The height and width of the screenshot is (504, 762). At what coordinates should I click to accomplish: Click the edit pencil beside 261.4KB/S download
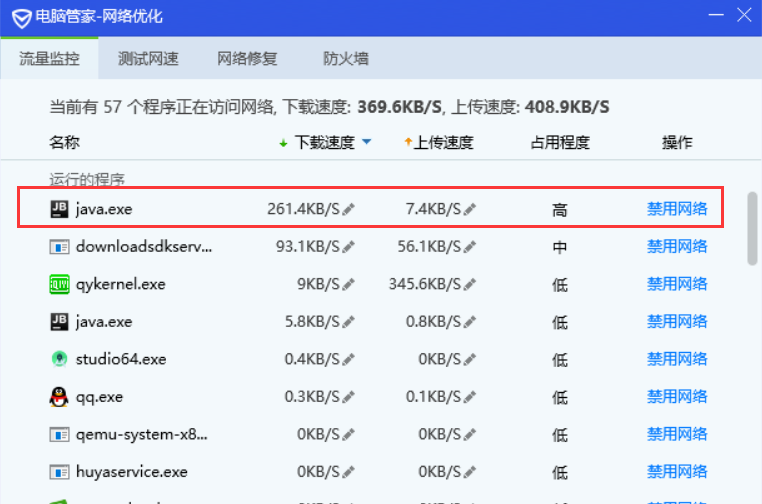coord(348,209)
